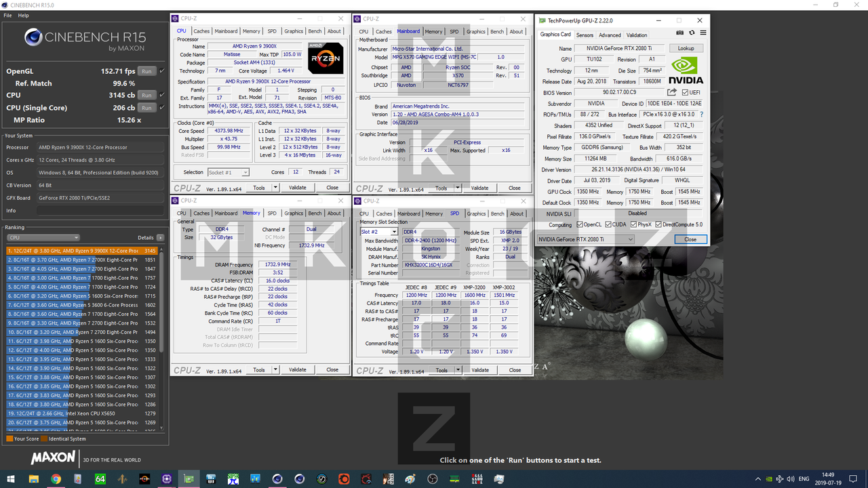The width and height of the screenshot is (868, 488).
Task: Toggle the OpenCL checkbox
Action: click(579, 224)
